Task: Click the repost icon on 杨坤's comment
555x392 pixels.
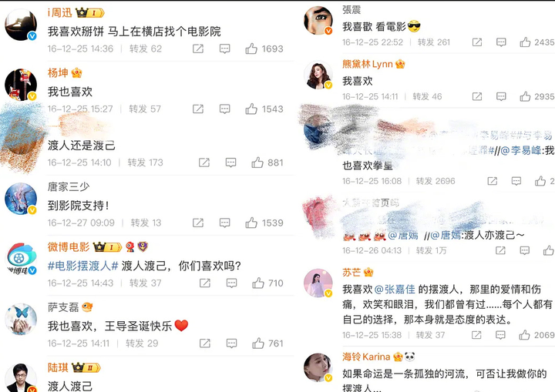Action: (198, 109)
